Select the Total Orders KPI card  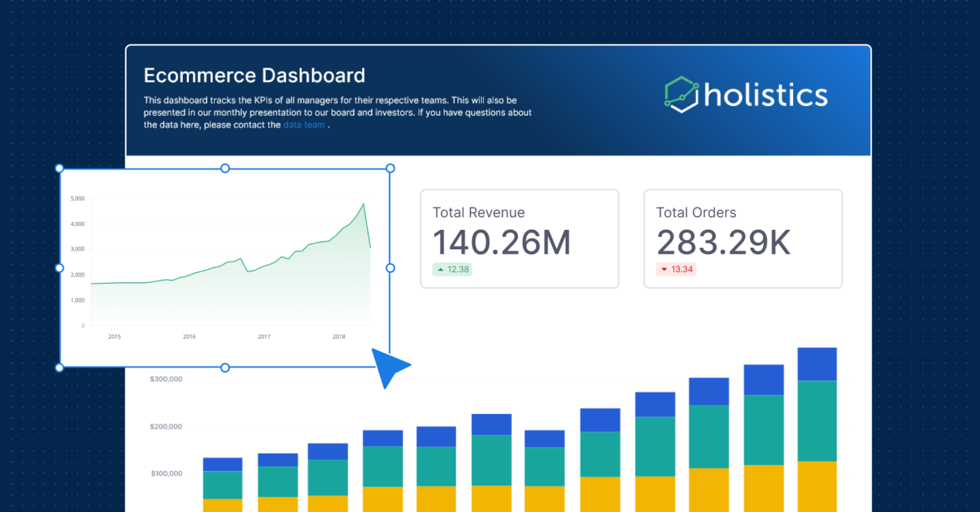pyautogui.click(x=743, y=238)
